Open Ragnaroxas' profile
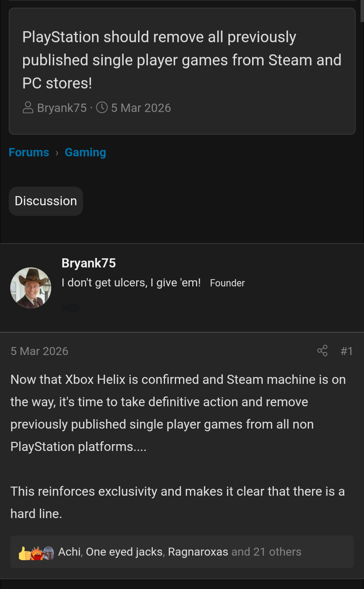 click(x=198, y=552)
